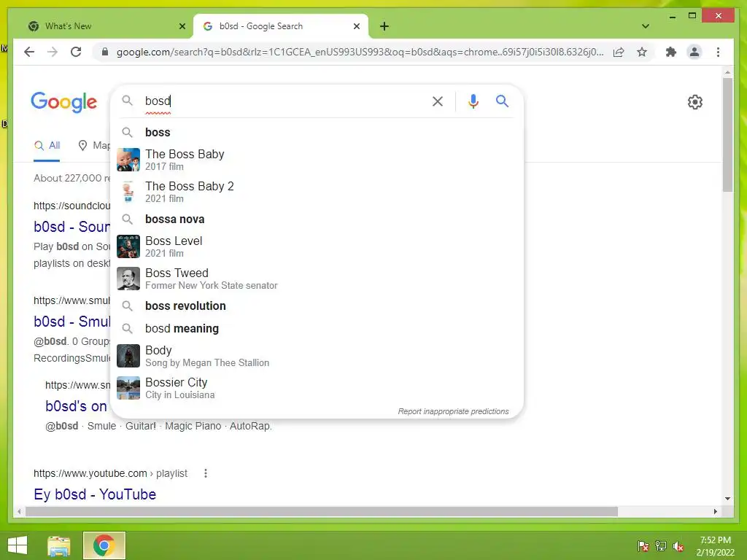Go to the Google logo homepage
Viewport: 747px width, 560px height.
pos(64,102)
